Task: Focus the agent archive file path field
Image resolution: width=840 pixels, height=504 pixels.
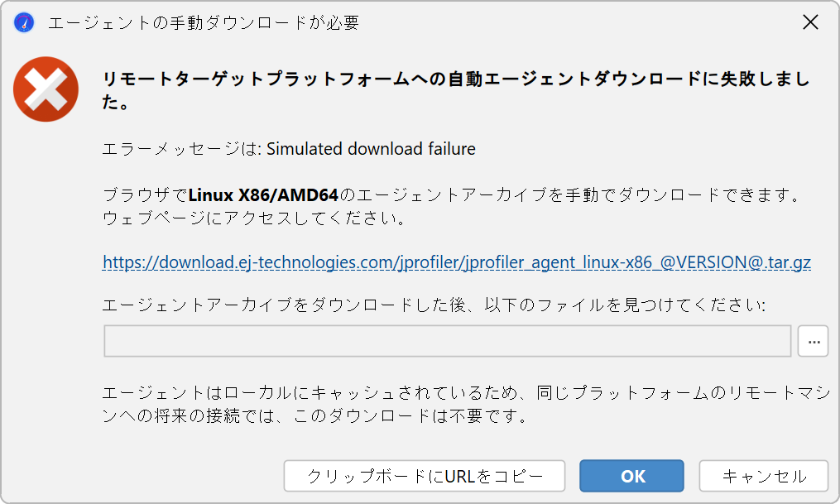Action: coord(448,341)
